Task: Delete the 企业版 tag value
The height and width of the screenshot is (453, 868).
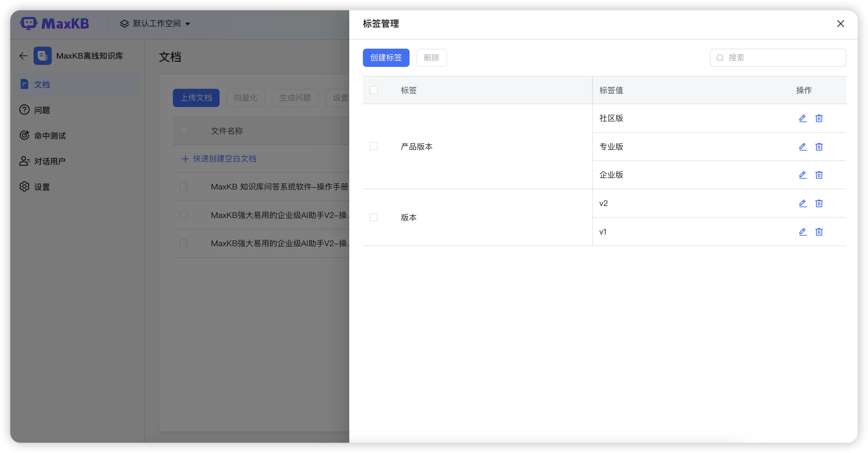Action: pyautogui.click(x=819, y=175)
